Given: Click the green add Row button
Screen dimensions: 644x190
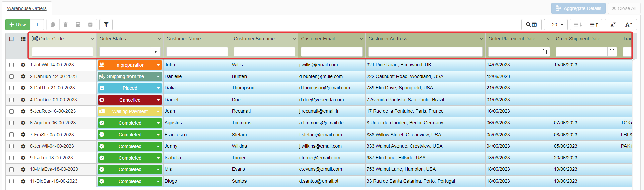Looking at the screenshot, I should pyautogui.click(x=18, y=25).
